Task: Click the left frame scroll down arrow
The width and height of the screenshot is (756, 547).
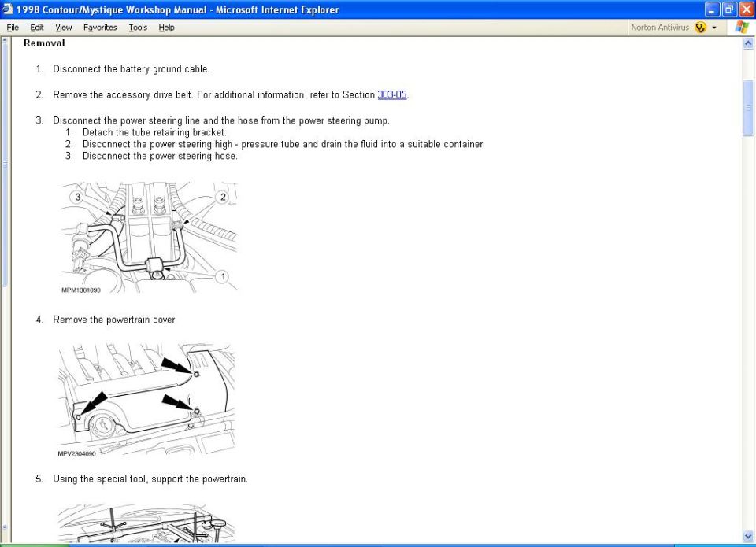Action: pos(5,528)
